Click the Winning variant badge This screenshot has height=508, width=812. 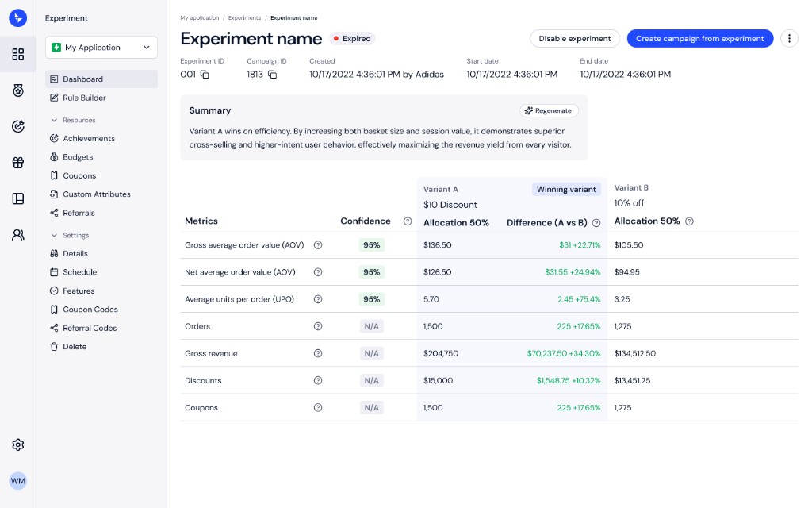tap(566, 189)
